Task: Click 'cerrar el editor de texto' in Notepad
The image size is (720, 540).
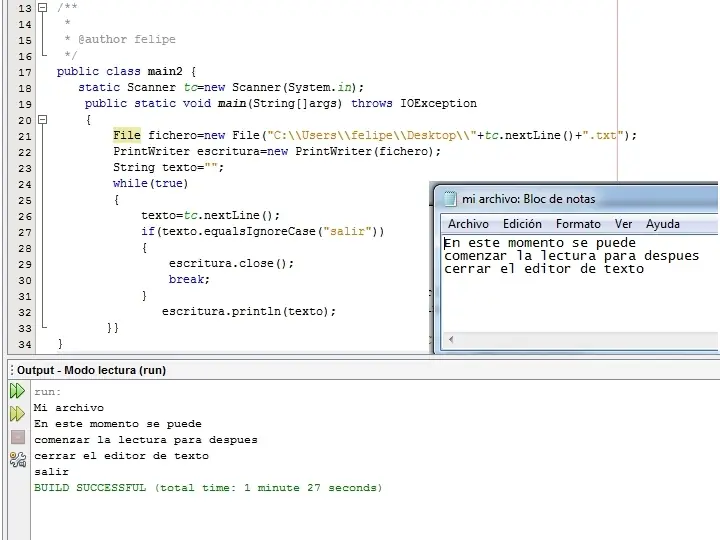Action: (544, 269)
